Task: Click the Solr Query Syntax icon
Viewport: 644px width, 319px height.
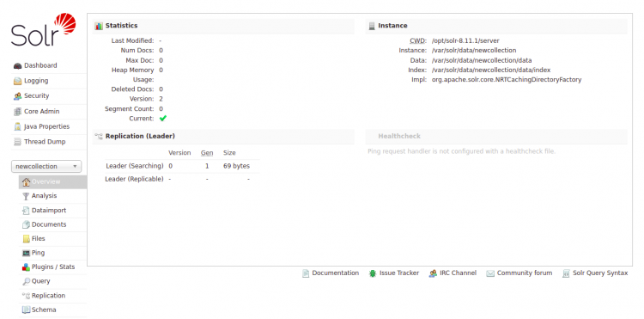Action: [x=566, y=273]
